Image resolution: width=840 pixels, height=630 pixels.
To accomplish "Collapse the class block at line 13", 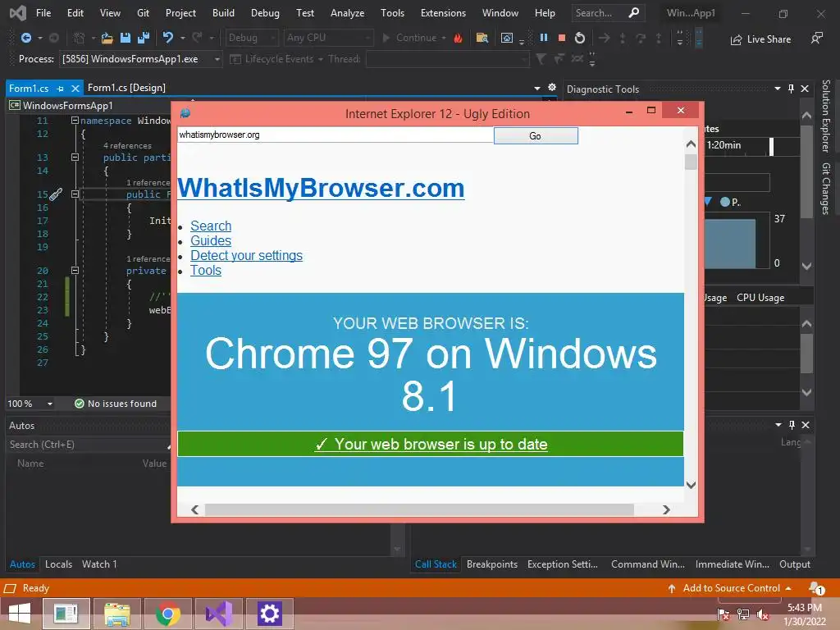I will click(x=75, y=157).
